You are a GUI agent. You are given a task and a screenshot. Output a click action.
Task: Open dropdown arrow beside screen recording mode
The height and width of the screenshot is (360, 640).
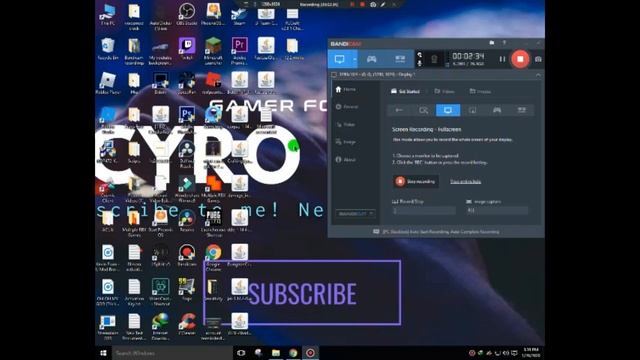click(354, 60)
